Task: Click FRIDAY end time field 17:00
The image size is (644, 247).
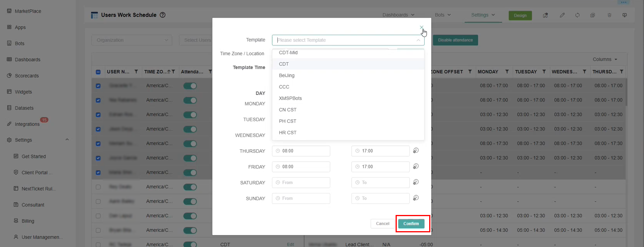Action: (381, 167)
